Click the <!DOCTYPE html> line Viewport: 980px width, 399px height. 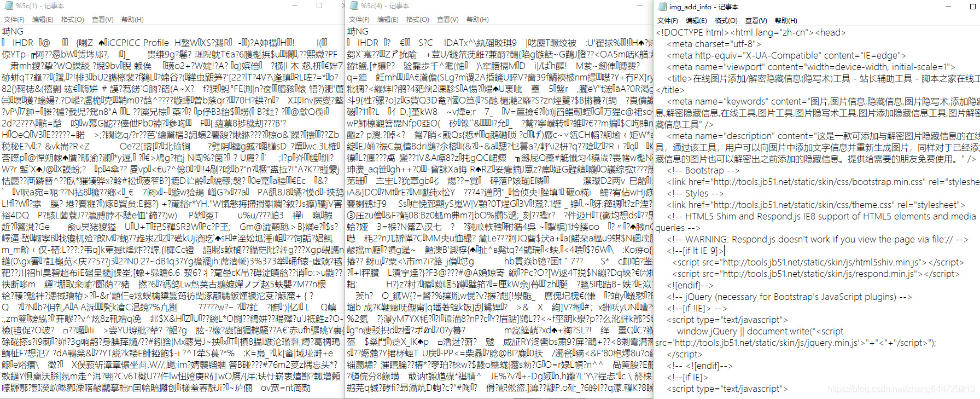(x=751, y=32)
